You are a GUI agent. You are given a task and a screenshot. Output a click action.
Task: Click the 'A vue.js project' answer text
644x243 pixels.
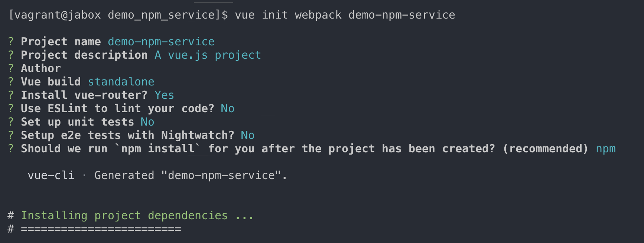click(208, 55)
